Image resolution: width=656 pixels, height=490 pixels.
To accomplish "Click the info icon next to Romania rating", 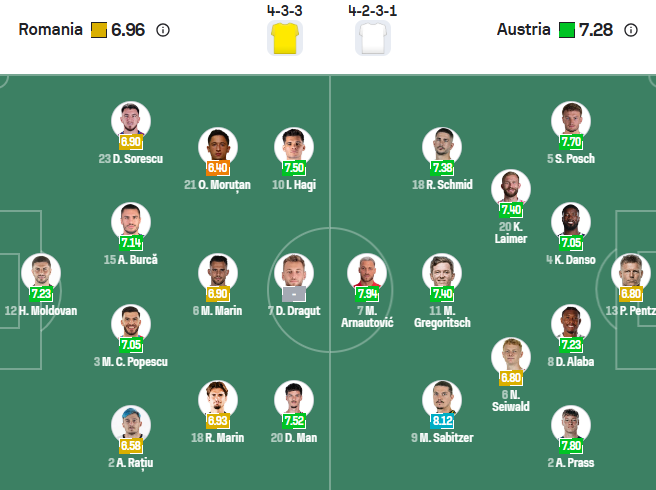I will coord(163,30).
